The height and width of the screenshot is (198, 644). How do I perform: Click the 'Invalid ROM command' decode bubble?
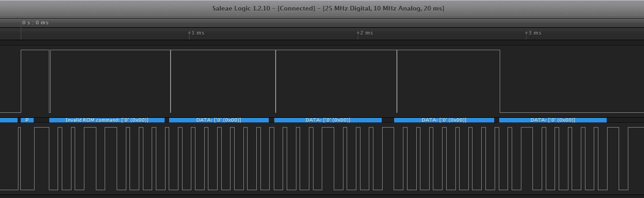(107, 120)
